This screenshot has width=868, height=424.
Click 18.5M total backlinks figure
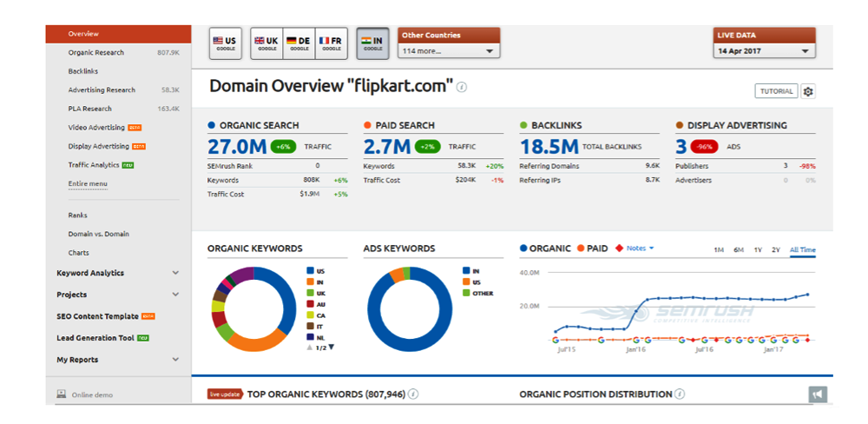tap(549, 147)
